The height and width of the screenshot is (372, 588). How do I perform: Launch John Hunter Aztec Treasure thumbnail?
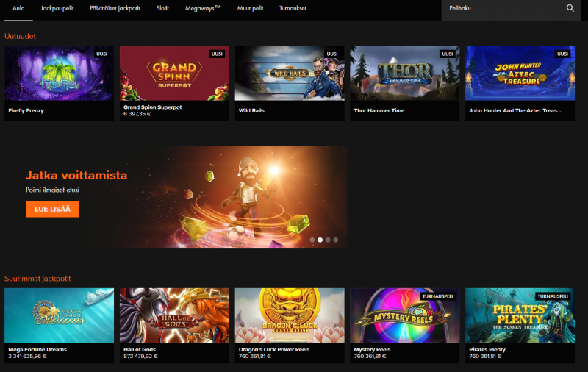[520, 73]
